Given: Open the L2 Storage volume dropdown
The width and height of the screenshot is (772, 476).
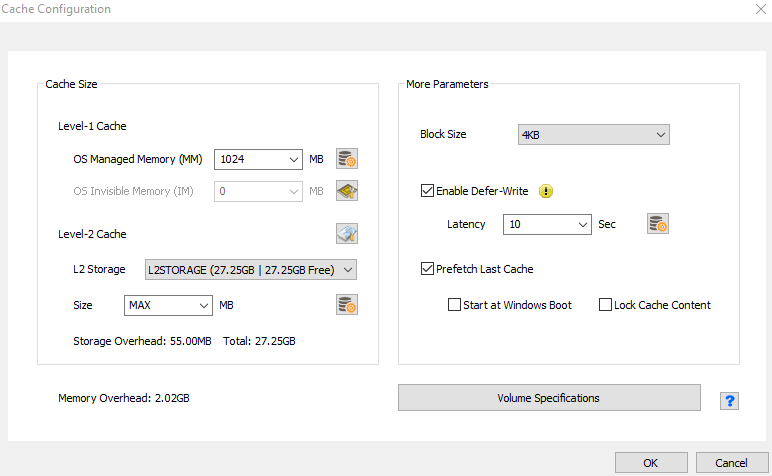Looking at the screenshot, I should (x=346, y=269).
